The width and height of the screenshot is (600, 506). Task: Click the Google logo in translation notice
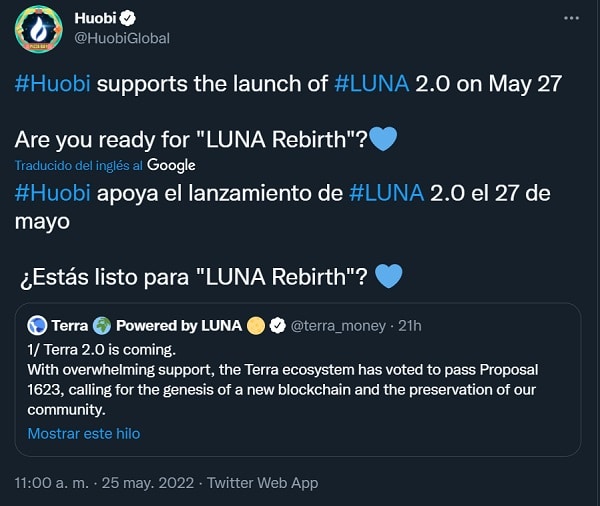171,165
